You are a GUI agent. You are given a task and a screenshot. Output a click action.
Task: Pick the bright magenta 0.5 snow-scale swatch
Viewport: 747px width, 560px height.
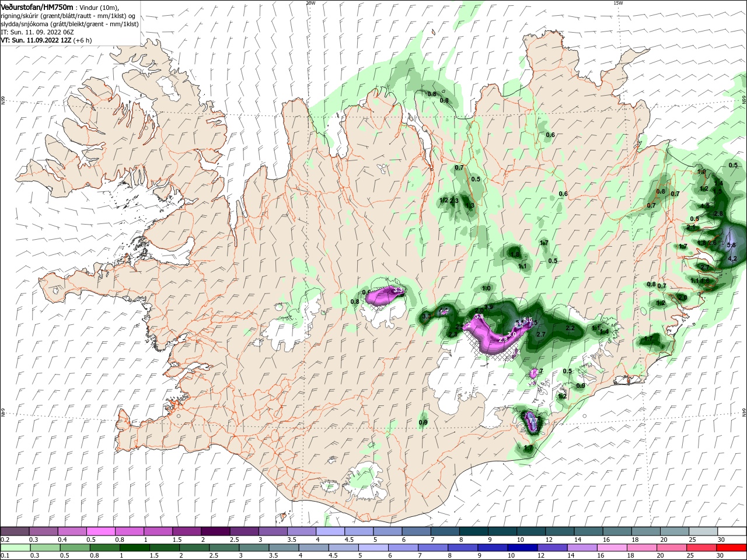[x=101, y=531]
